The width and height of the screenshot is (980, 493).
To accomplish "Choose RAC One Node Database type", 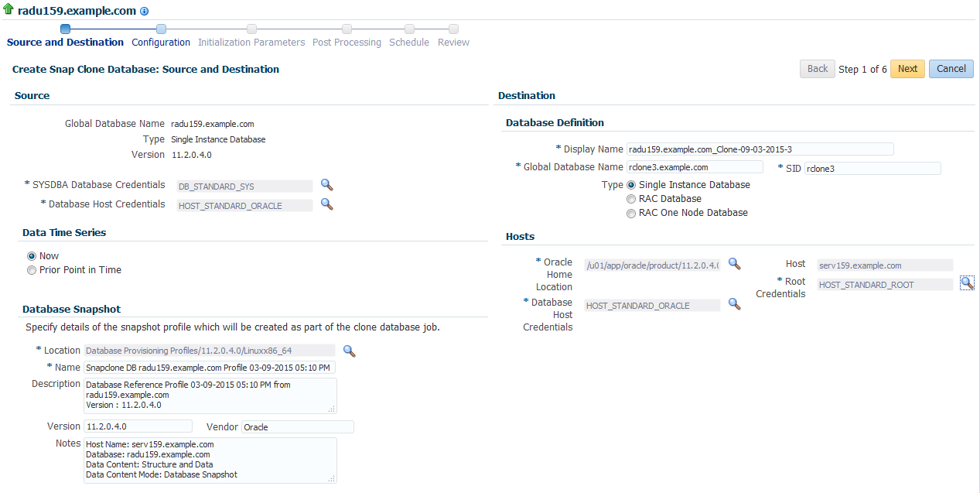I will click(631, 213).
